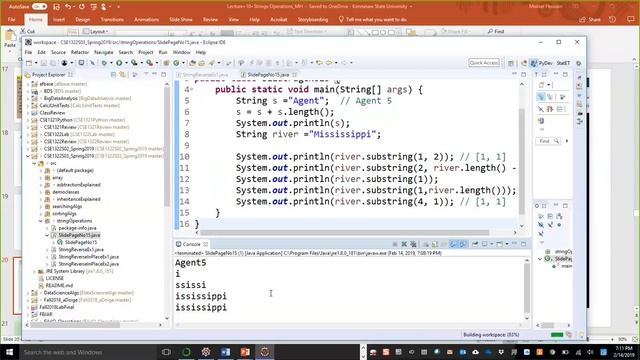Screen dimensions: 640x360
Task: Expand the DataScienceAlgs project node
Action: point(28,293)
